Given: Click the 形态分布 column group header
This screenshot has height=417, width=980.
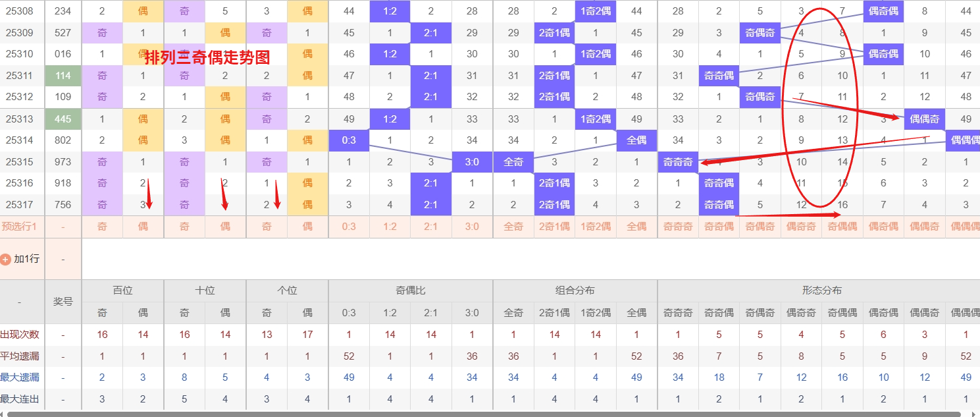Looking at the screenshot, I should [821, 291].
